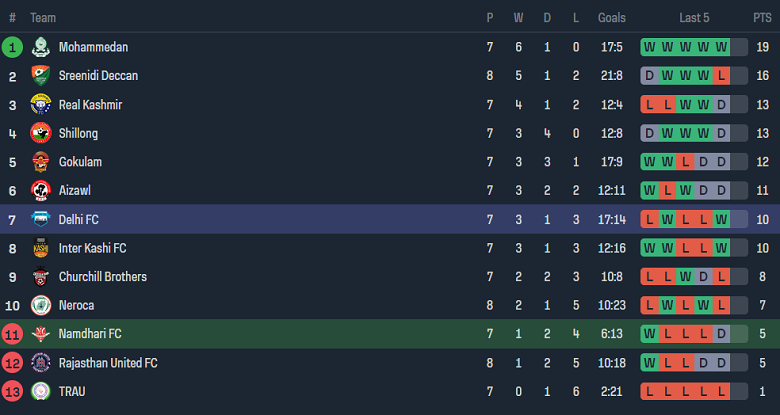Screen dimensions: 780x415
Task: Click the Sreenidi Deccan team logo
Action: click(41, 76)
